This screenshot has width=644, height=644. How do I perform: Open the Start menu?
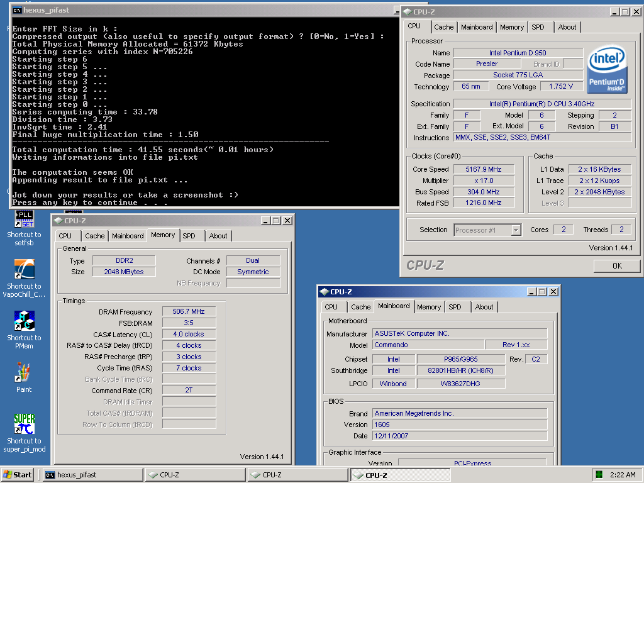pyautogui.click(x=17, y=475)
